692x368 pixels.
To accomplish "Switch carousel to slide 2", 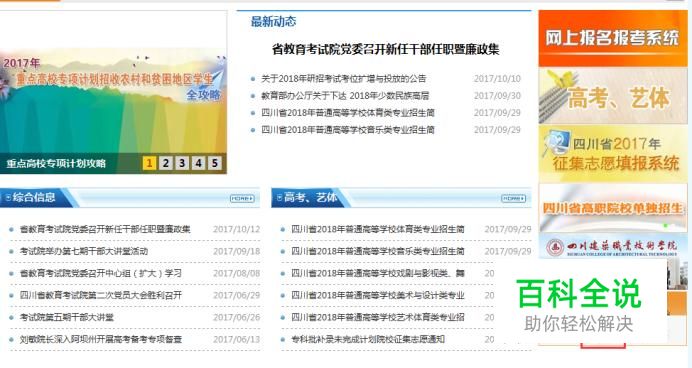I will [165, 163].
